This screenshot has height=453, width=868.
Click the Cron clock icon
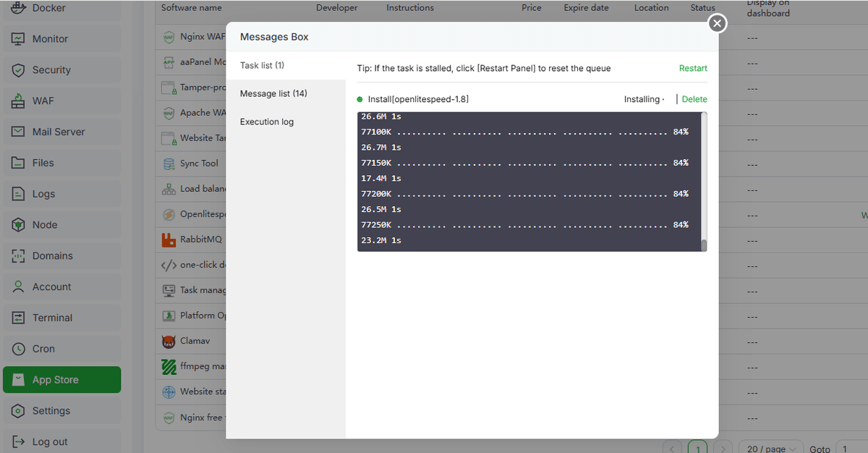click(19, 349)
